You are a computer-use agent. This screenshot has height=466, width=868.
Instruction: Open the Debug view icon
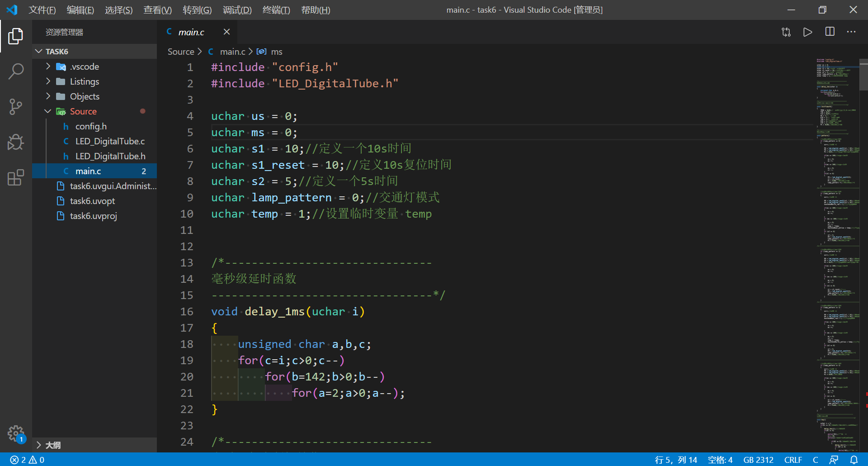point(16,142)
